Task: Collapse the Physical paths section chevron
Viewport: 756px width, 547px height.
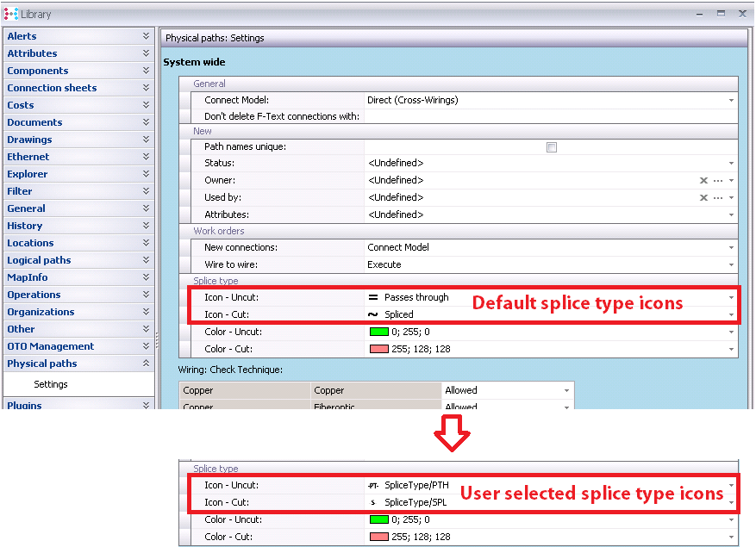Action: tap(146, 364)
